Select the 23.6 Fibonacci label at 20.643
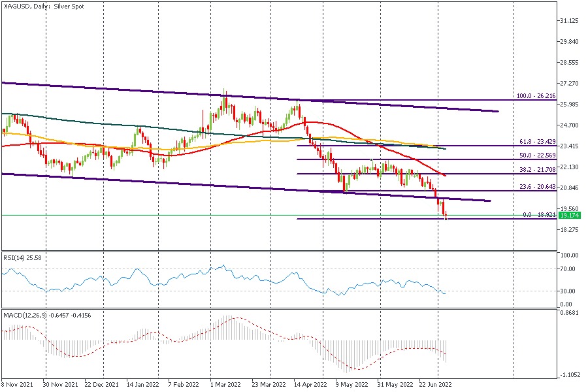This screenshot has height=392, width=588. click(536, 187)
